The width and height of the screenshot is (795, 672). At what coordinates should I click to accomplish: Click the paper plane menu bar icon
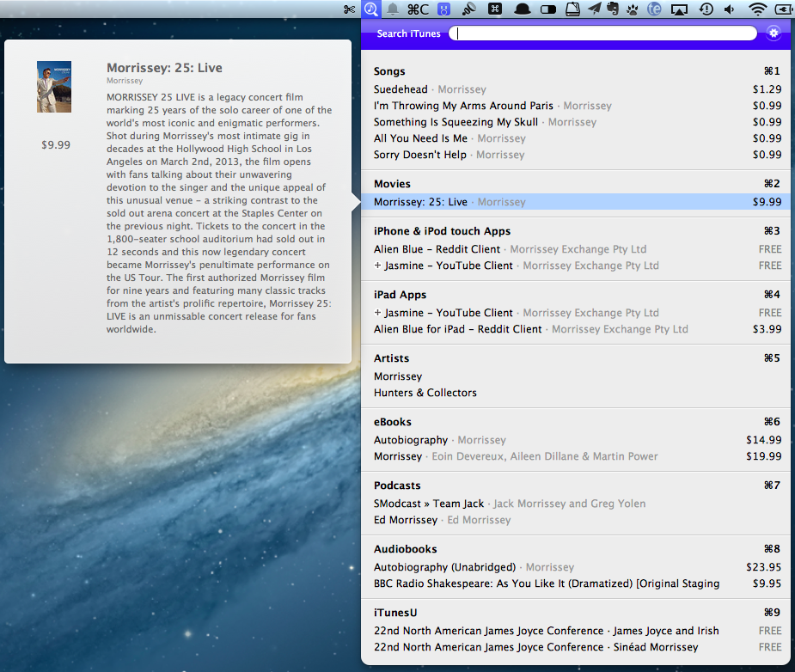594,9
